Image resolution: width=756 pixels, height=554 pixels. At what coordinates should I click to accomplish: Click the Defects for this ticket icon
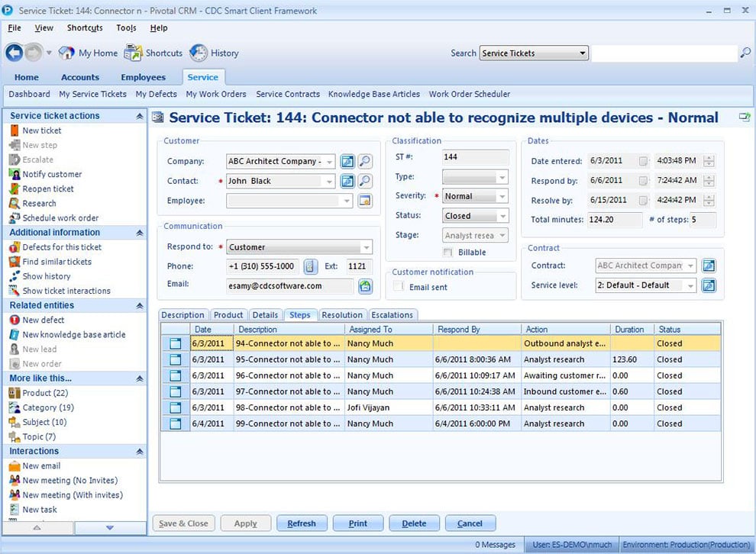click(x=15, y=247)
